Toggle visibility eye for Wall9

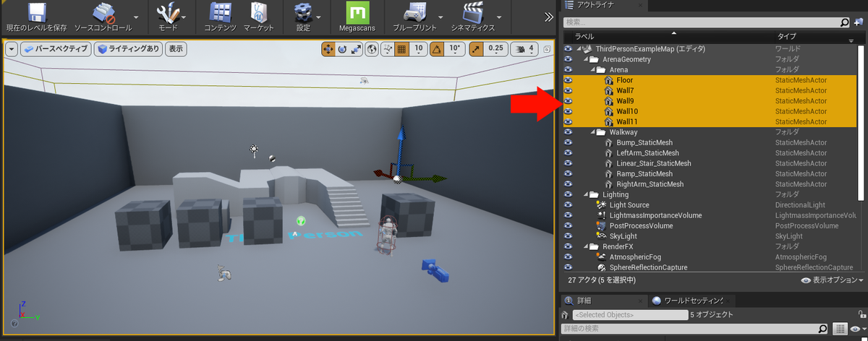coord(568,101)
